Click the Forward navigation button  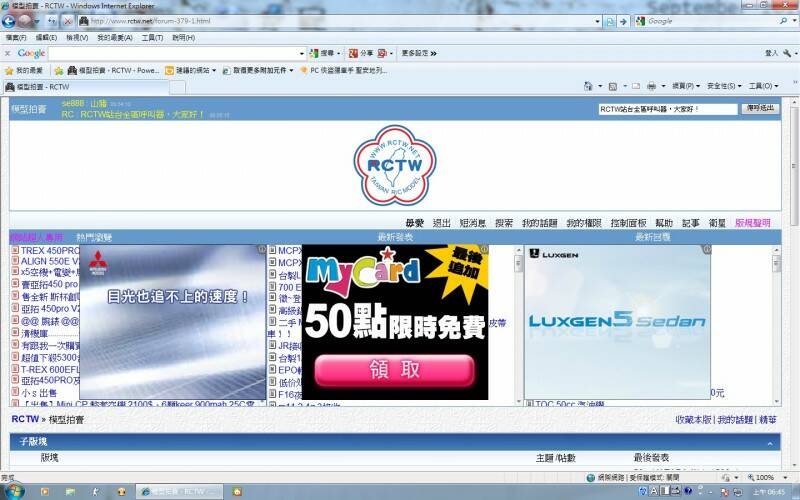click(x=25, y=21)
